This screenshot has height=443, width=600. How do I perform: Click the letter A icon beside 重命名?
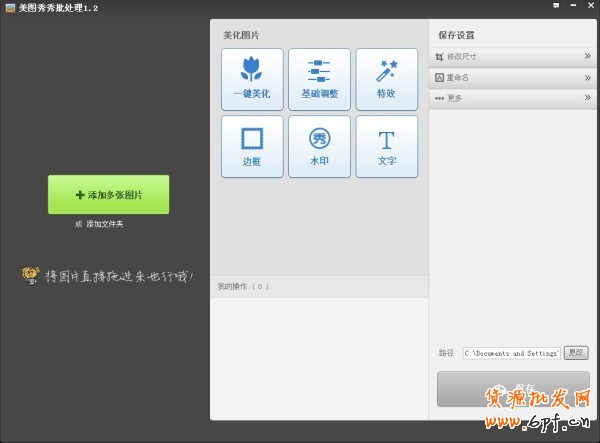tap(439, 77)
